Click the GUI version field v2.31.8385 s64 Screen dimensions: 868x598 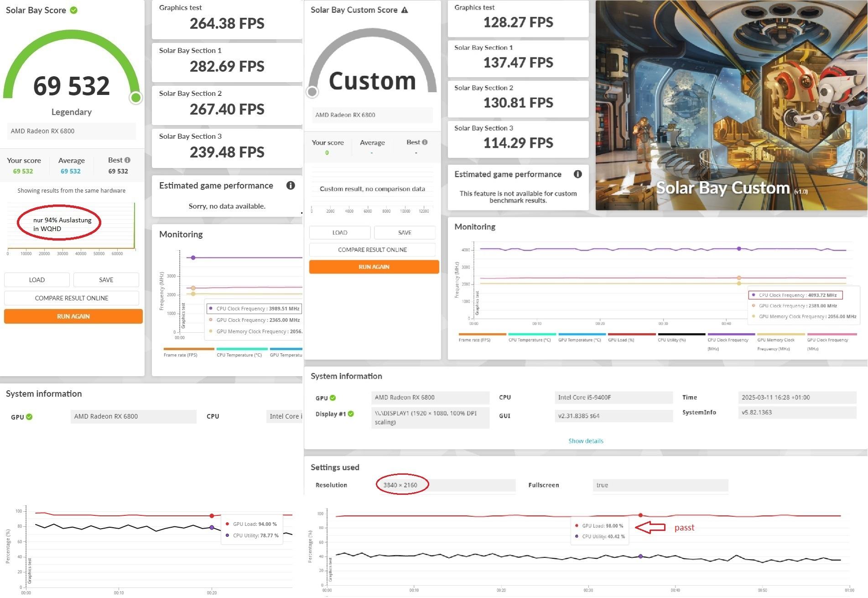pyautogui.click(x=613, y=416)
